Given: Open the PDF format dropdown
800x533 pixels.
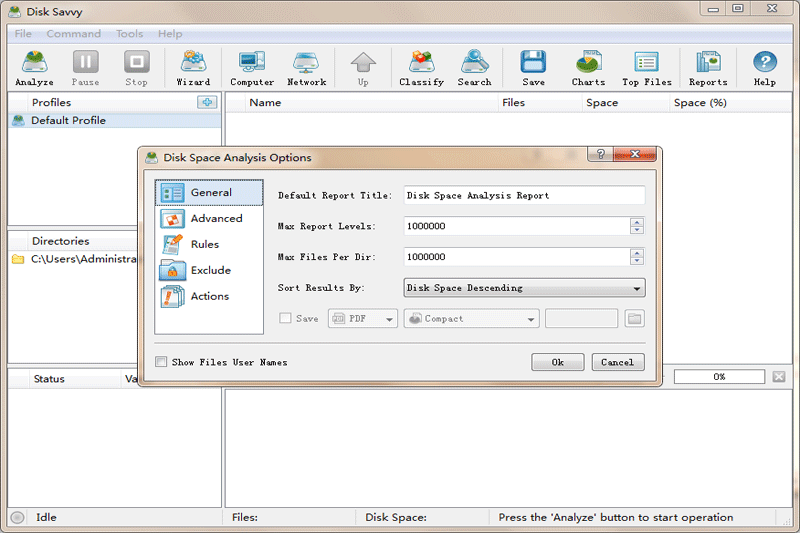Looking at the screenshot, I should coord(363,319).
